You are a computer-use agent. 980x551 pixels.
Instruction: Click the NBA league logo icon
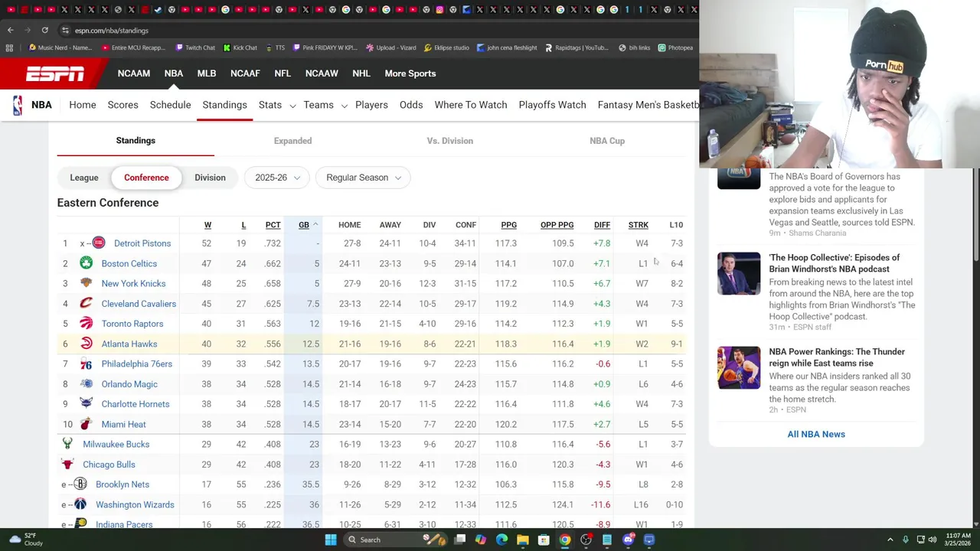pos(18,105)
